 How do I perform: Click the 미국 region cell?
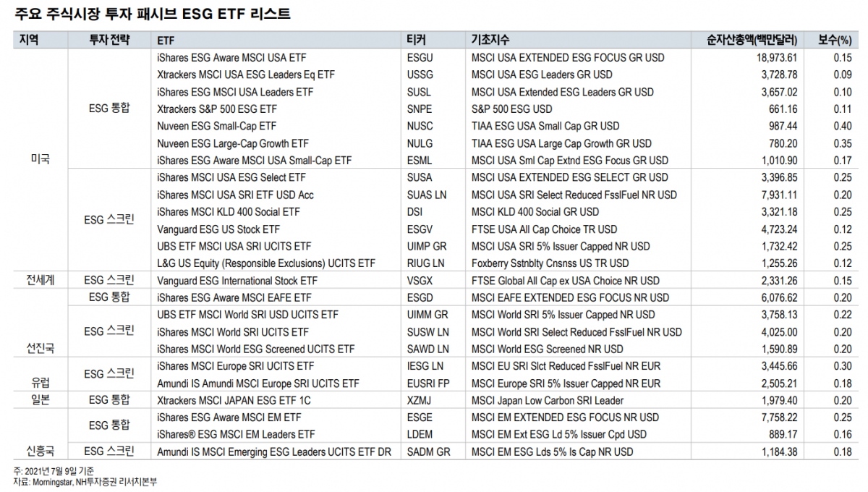pyautogui.click(x=40, y=159)
